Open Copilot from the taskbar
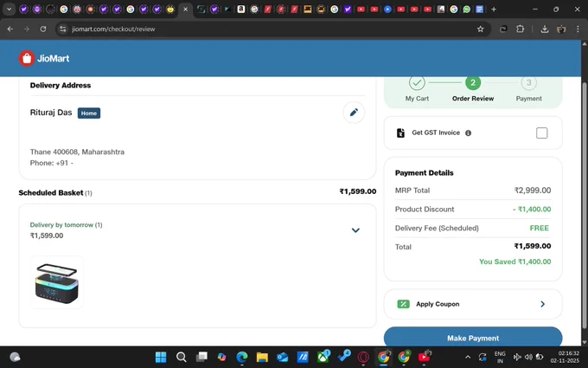588x368 pixels. click(221, 357)
